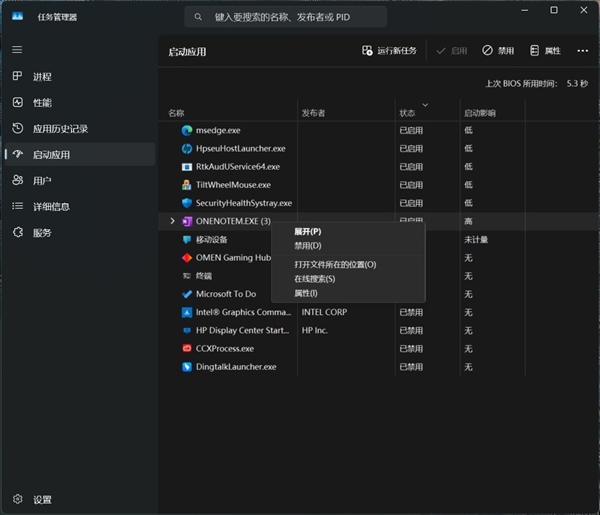Open the 进程 (Processes) page
The width and height of the screenshot is (600, 515).
pyautogui.click(x=42, y=76)
